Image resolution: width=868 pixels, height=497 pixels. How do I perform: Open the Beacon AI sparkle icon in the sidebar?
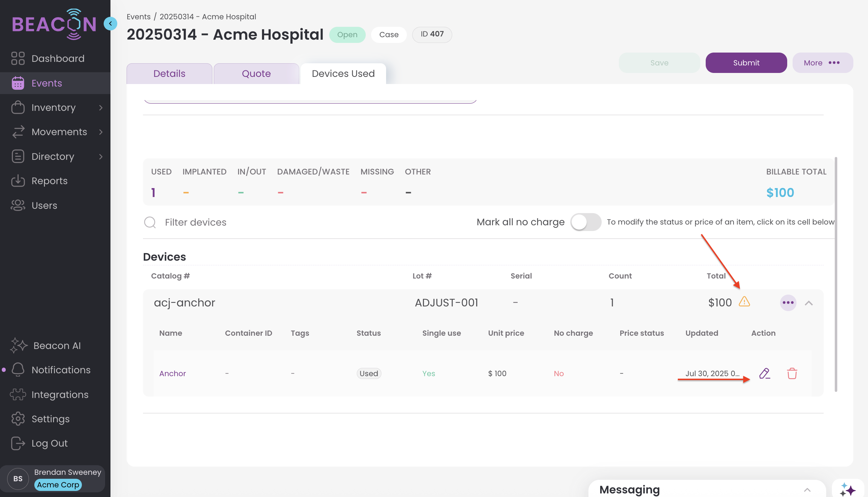click(x=19, y=345)
